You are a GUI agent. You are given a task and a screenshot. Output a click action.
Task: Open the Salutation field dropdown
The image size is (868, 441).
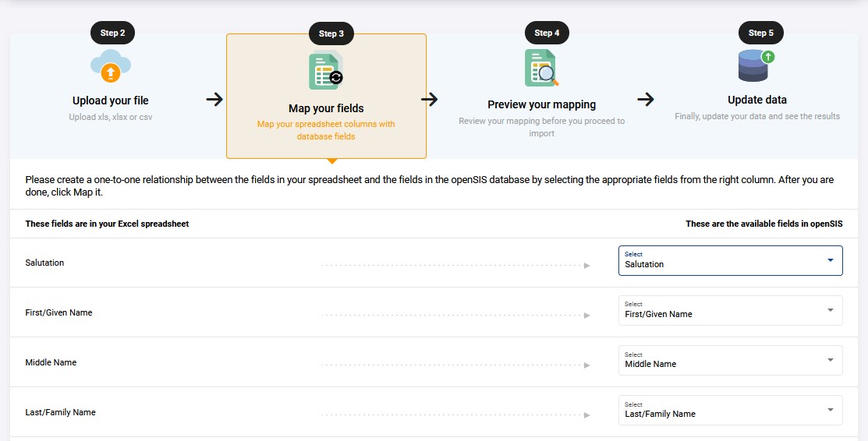[x=730, y=260]
